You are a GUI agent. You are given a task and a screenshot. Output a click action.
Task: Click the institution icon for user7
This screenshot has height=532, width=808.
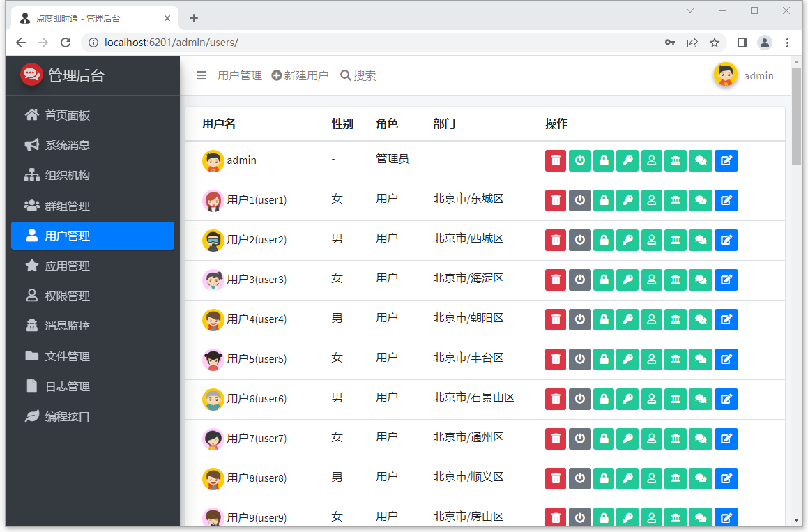click(676, 438)
